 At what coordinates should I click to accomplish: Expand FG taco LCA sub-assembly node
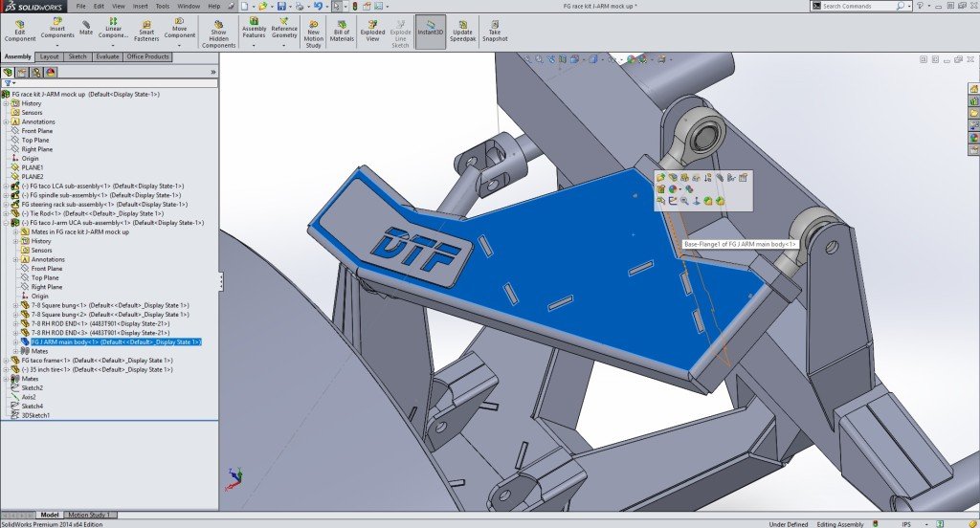[7, 187]
